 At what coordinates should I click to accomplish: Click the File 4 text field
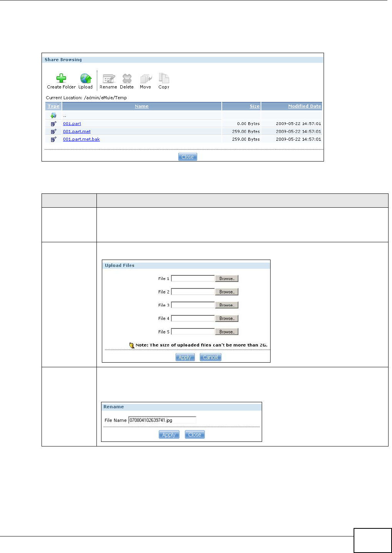click(193, 318)
